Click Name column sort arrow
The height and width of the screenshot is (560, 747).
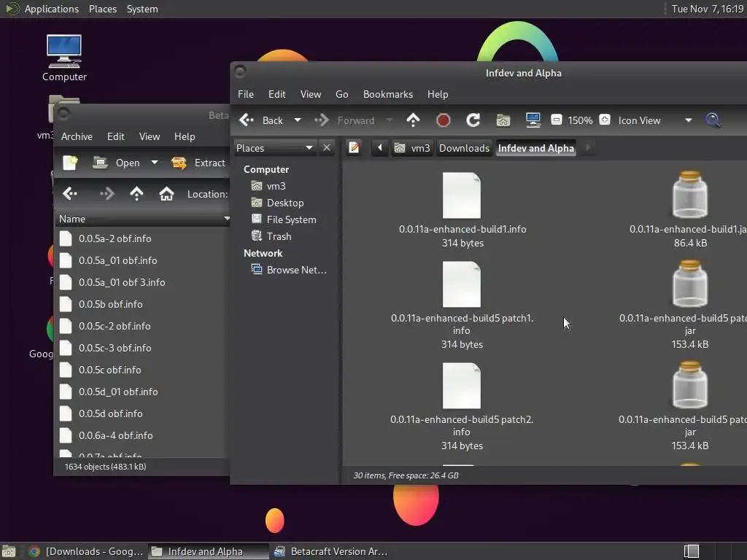click(x=226, y=219)
